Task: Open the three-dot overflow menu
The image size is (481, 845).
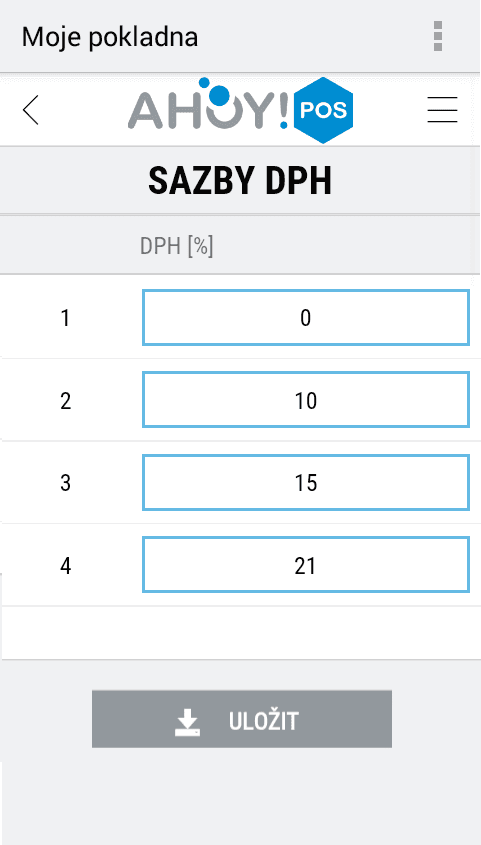Action: (x=438, y=37)
